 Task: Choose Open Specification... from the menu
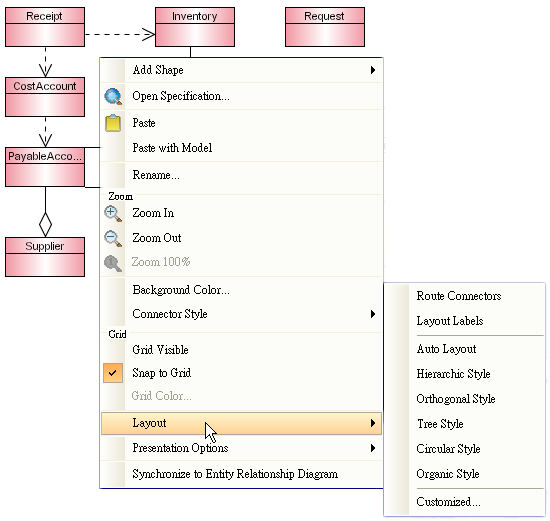click(241, 96)
